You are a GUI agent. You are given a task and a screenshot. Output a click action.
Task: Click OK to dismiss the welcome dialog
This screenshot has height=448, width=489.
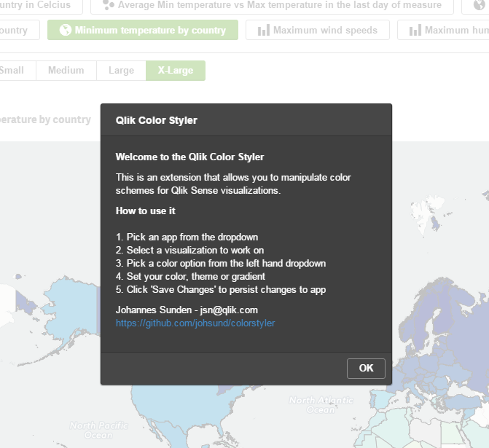pos(366,368)
